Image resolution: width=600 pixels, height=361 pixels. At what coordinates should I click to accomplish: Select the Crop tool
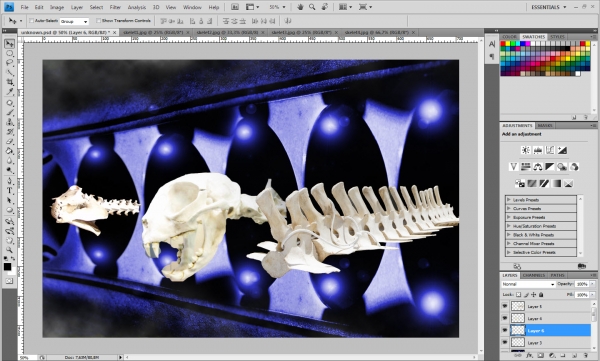click(10, 82)
